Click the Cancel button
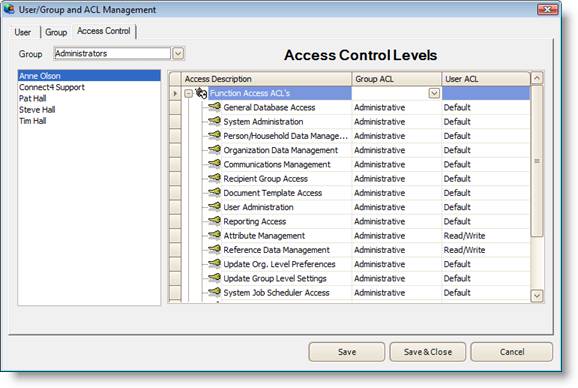Image resolution: width=578 pixels, height=388 pixels. [x=512, y=352]
